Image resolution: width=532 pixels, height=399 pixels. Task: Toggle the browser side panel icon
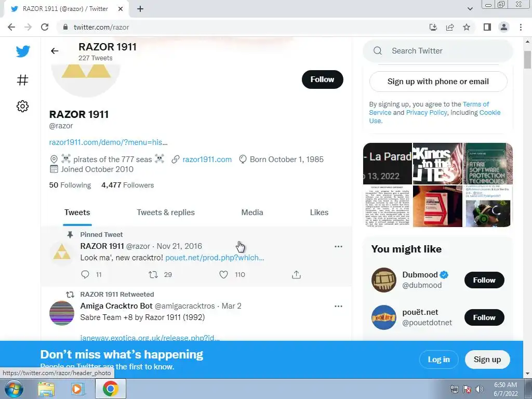point(487,27)
